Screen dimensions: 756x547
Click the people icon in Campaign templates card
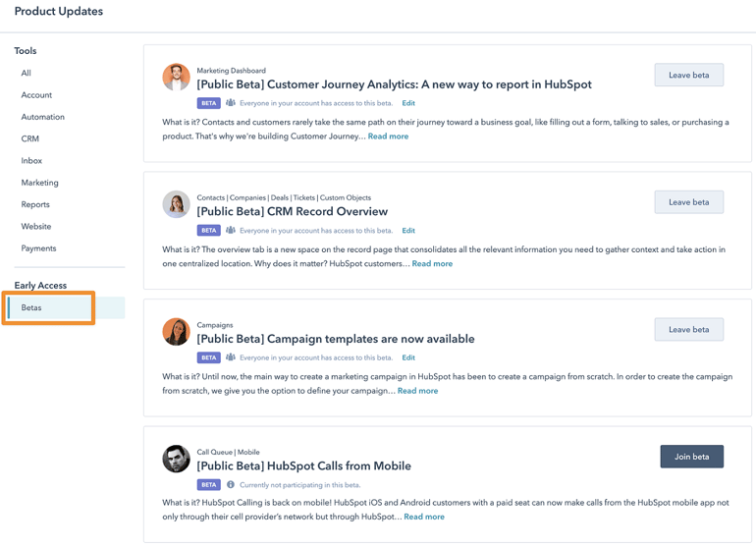pos(231,357)
